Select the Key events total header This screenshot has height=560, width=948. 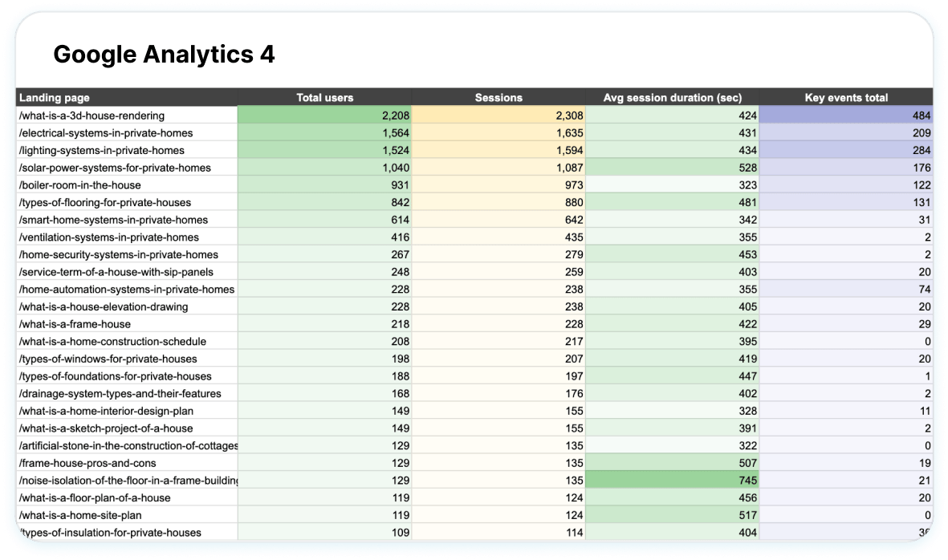(x=847, y=97)
